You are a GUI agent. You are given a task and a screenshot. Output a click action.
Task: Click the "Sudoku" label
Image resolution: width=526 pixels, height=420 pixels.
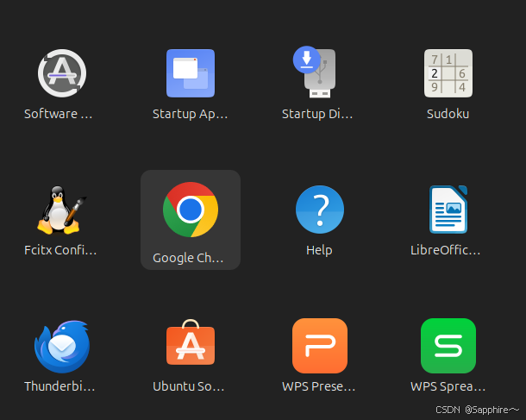point(448,114)
